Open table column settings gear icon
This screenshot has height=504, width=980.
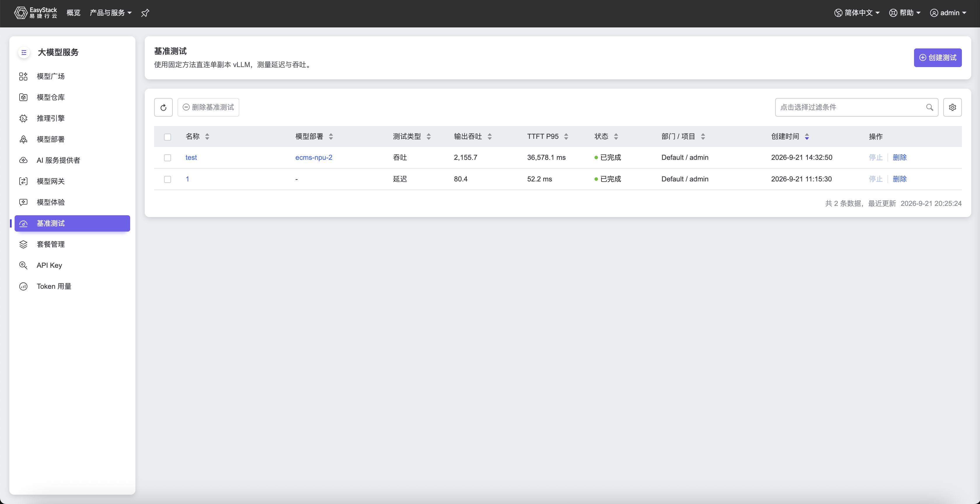952,108
